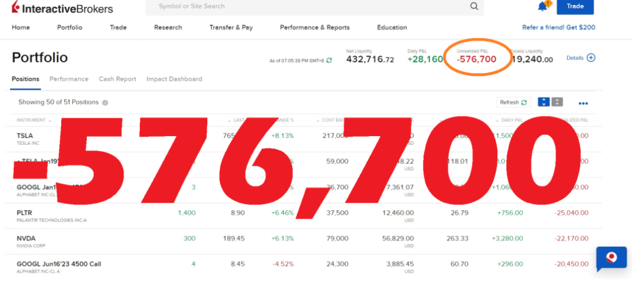Click the Interactive Brokers logo
The width and height of the screenshot is (644, 291).
tap(62, 9)
